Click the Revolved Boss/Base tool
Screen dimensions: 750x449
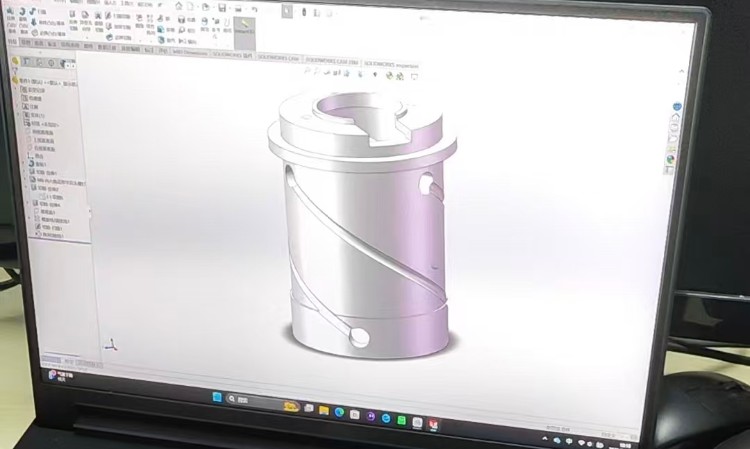[22, 20]
